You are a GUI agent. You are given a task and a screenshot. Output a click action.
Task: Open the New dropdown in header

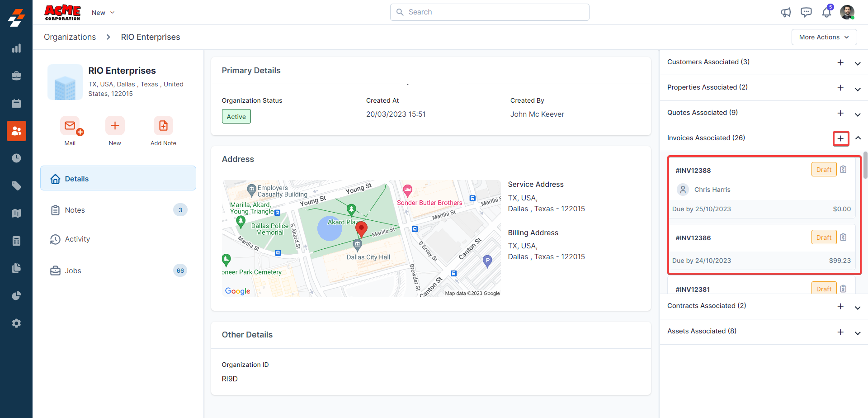click(x=103, y=13)
